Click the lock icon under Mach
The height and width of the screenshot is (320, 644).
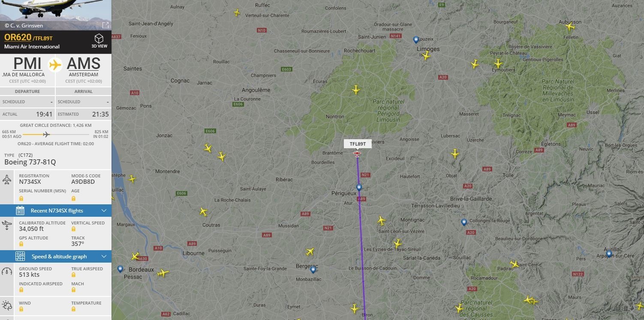(x=73, y=290)
